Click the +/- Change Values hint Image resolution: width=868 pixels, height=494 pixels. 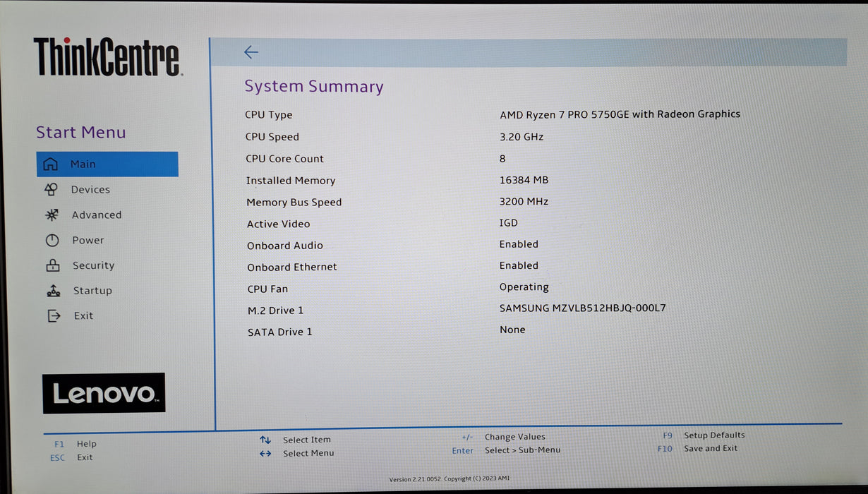pos(503,437)
